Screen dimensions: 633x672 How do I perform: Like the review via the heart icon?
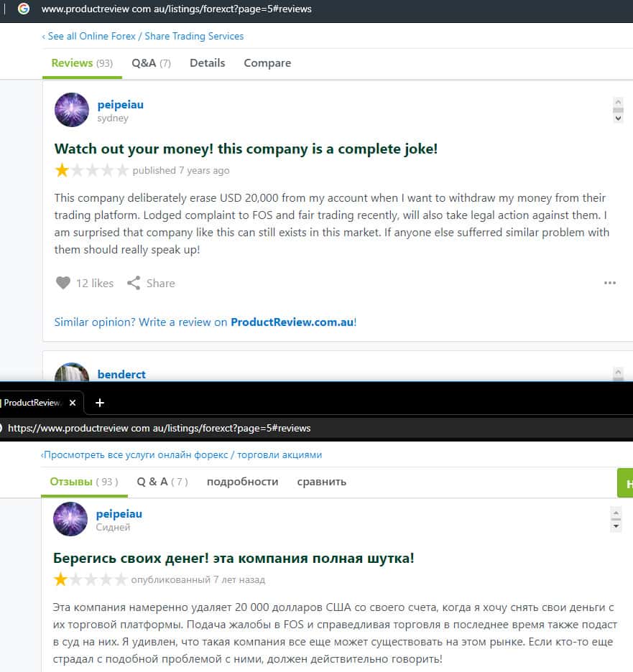(63, 283)
